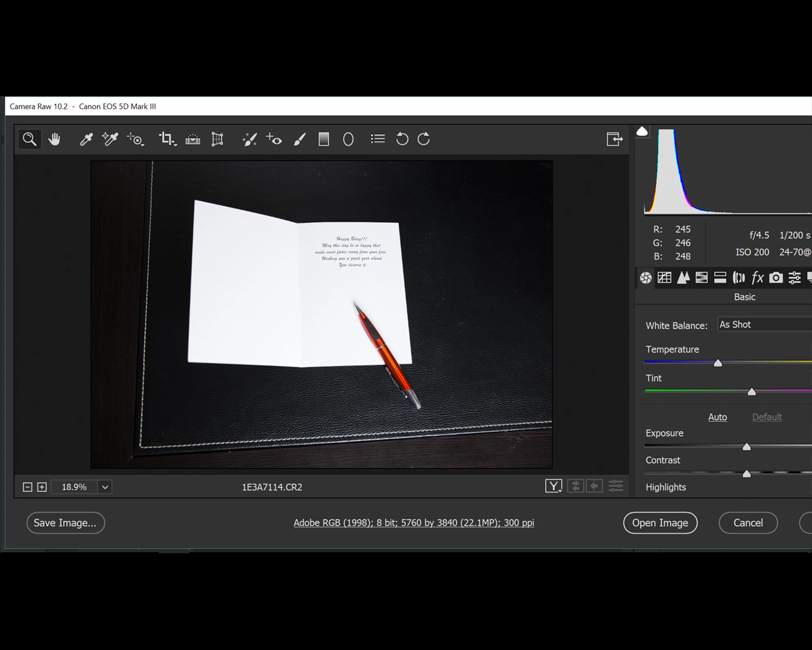Toggle shadow clipping warning in histogram
Image resolution: width=812 pixels, height=650 pixels.
click(642, 132)
